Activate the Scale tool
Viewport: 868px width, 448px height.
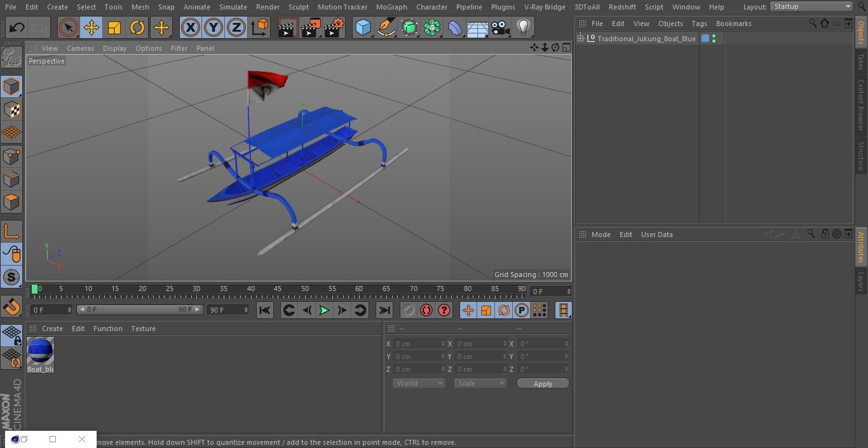114,28
